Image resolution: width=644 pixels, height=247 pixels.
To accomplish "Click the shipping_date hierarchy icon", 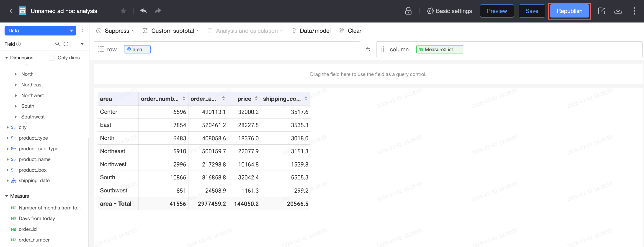I will (13, 181).
